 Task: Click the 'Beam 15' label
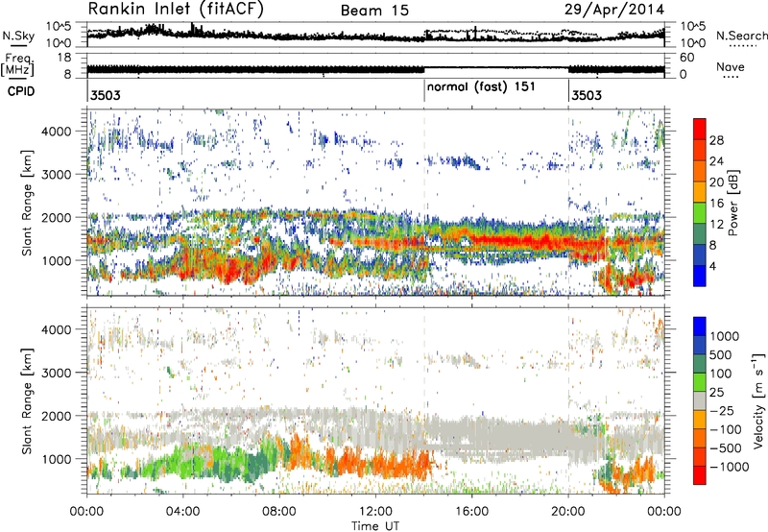pyautogui.click(x=374, y=11)
